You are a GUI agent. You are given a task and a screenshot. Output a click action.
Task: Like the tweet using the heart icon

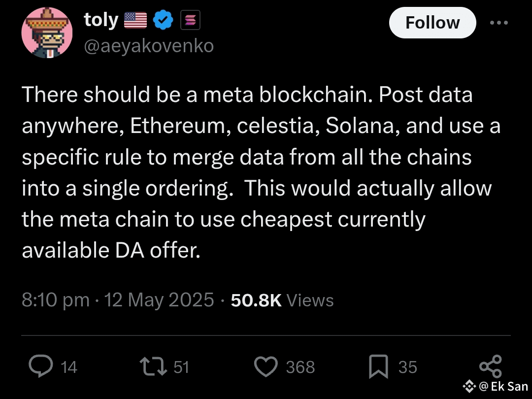(x=266, y=366)
